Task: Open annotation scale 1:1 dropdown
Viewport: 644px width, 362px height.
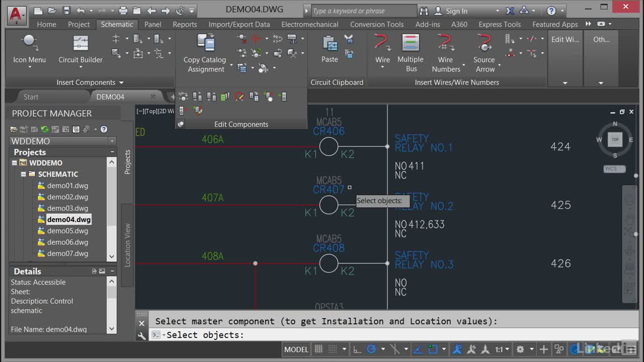Action: [x=502, y=349]
